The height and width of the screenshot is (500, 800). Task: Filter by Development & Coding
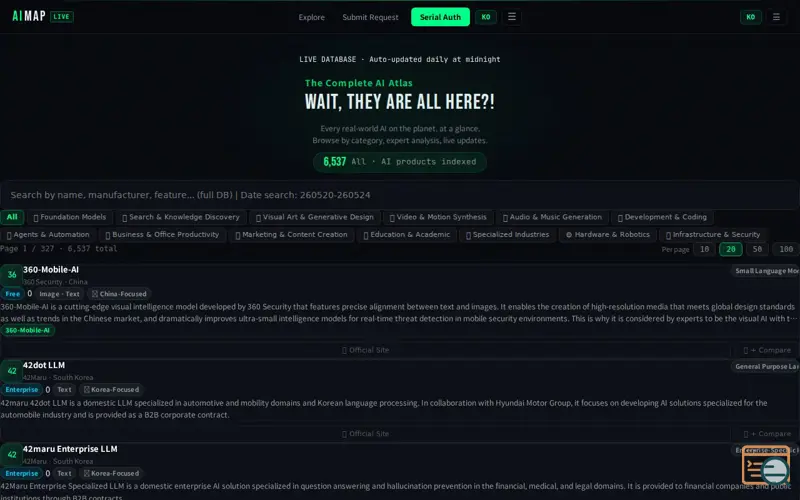(x=662, y=217)
